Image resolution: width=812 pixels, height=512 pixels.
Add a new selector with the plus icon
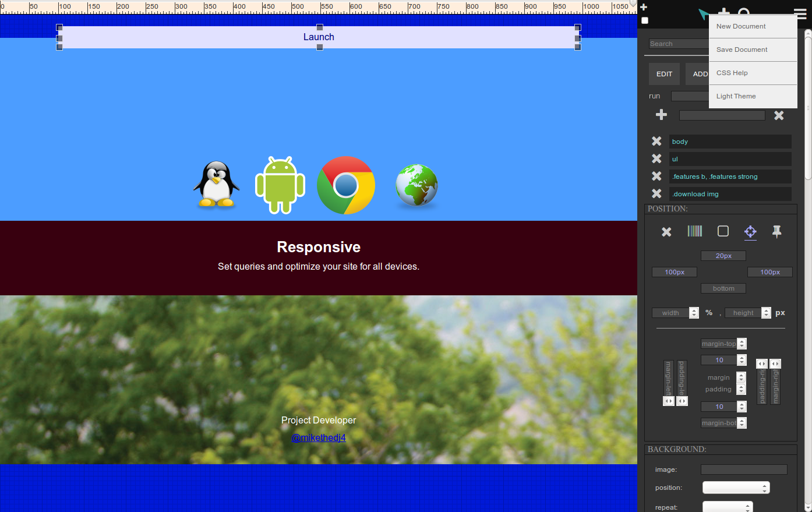662,115
